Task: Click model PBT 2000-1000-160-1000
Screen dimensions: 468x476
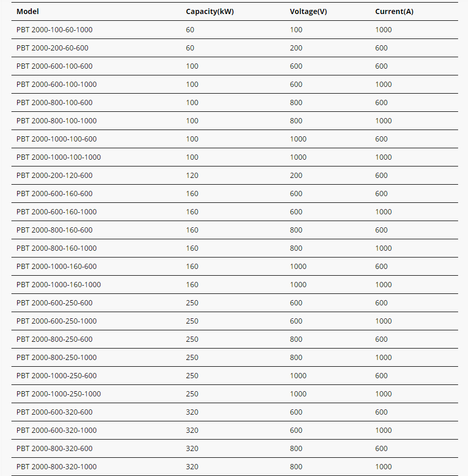Action: pos(59,285)
